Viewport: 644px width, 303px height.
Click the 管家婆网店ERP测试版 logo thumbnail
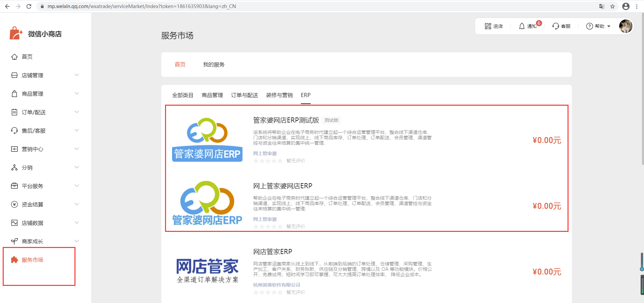coord(207,140)
